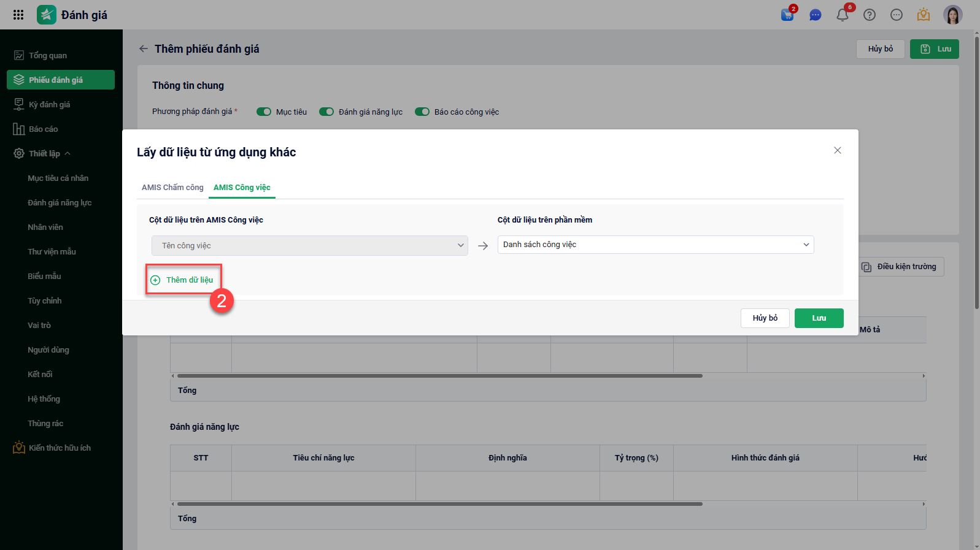Image resolution: width=980 pixels, height=550 pixels.
Task: Open the app launcher grid icon
Action: tap(18, 15)
